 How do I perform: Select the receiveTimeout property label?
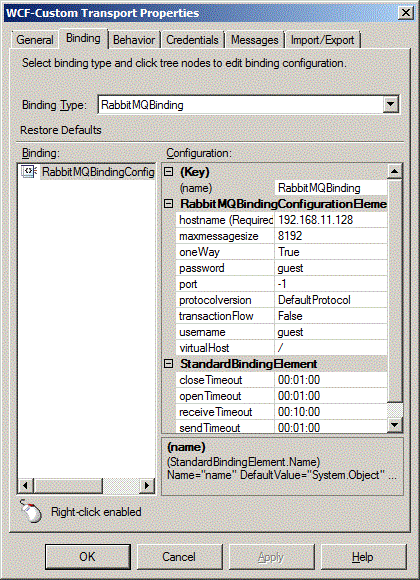pyautogui.click(x=225, y=412)
